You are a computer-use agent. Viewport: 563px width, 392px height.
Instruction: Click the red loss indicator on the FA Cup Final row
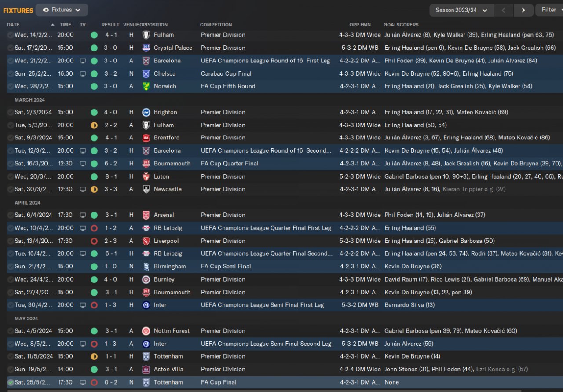click(x=94, y=382)
